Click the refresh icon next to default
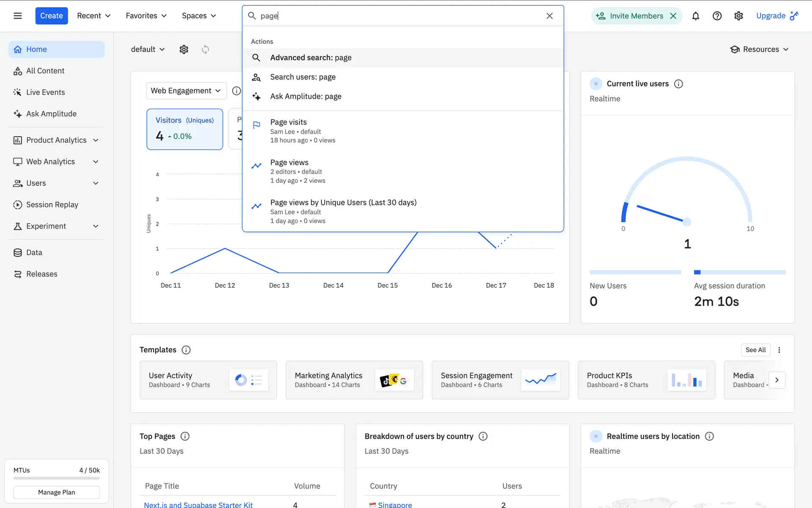The width and height of the screenshot is (812, 508). pos(206,50)
